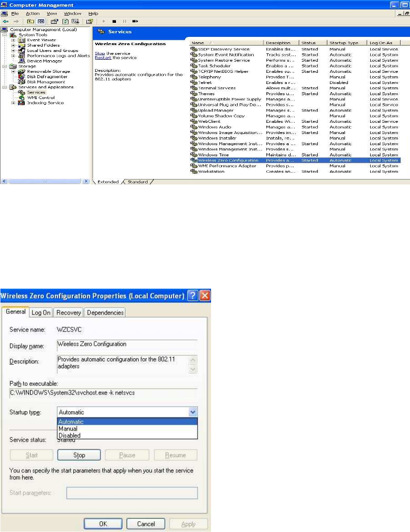This screenshot has width=410, height=532.
Task: Click the Event Viewer tree icon
Action: 22,40
